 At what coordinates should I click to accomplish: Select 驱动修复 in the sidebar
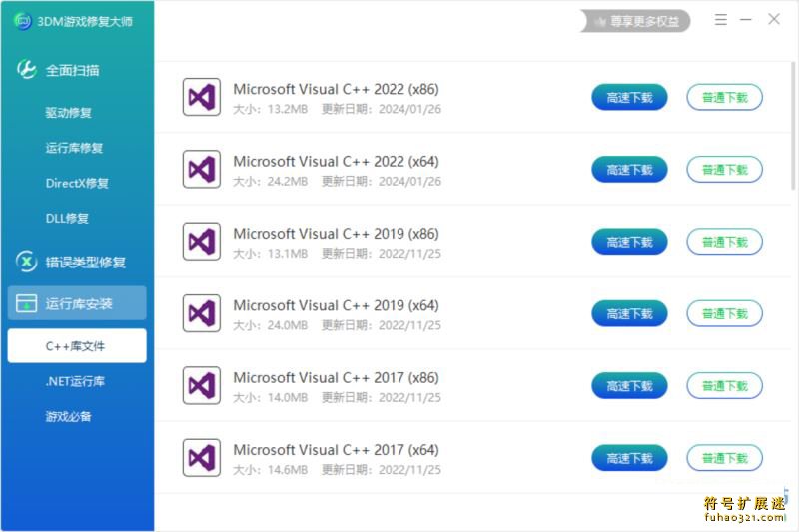(x=68, y=113)
